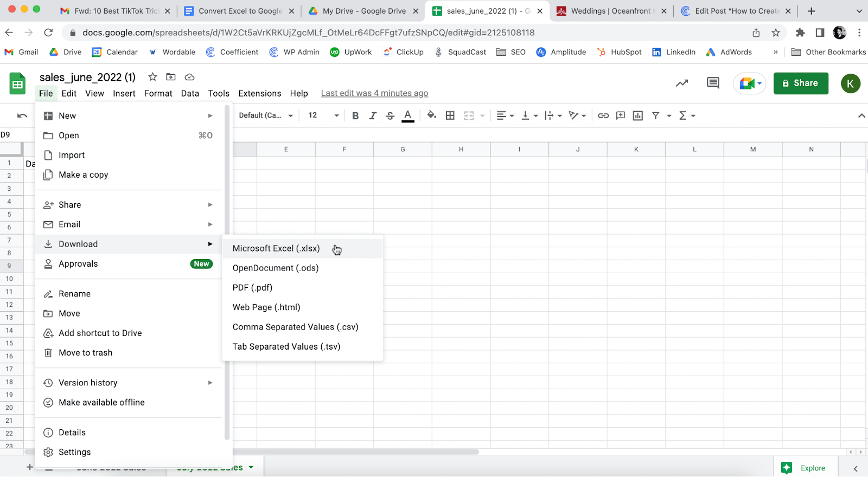The height and width of the screenshot is (477, 868).
Task: Open the fill color picker
Action: click(x=431, y=115)
